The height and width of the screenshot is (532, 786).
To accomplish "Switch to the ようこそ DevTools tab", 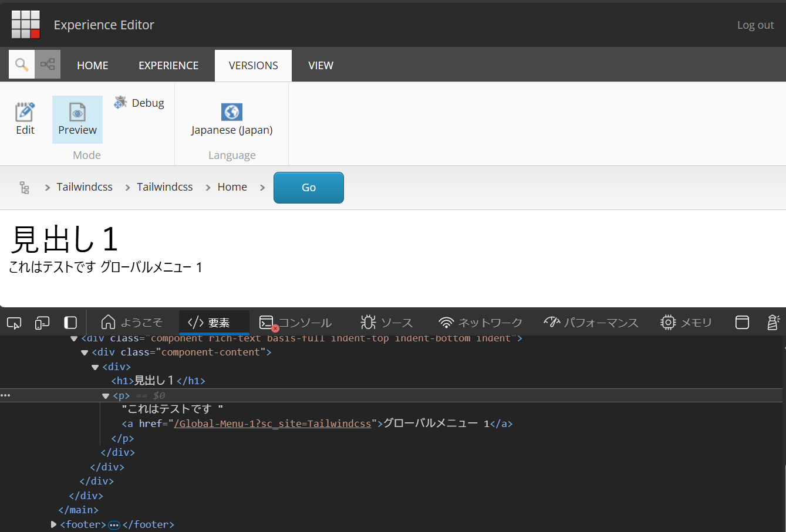I will 131,323.
